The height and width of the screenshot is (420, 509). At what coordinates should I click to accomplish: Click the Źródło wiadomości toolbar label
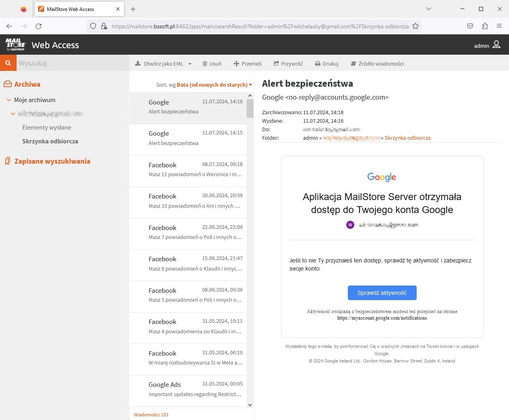(x=381, y=64)
